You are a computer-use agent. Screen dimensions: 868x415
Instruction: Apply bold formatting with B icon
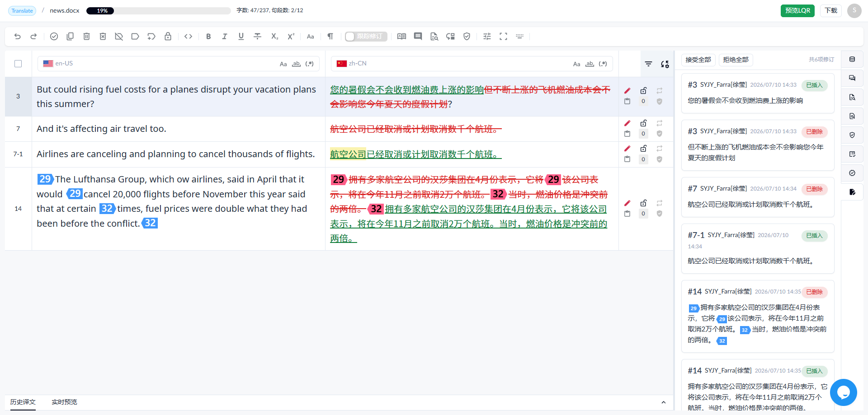pos(208,37)
